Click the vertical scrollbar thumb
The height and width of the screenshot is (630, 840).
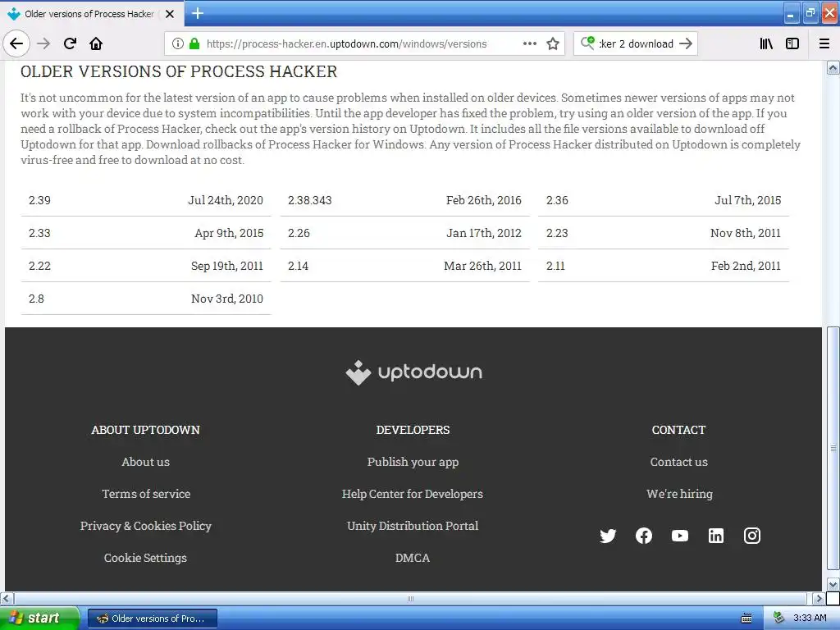tap(833, 448)
